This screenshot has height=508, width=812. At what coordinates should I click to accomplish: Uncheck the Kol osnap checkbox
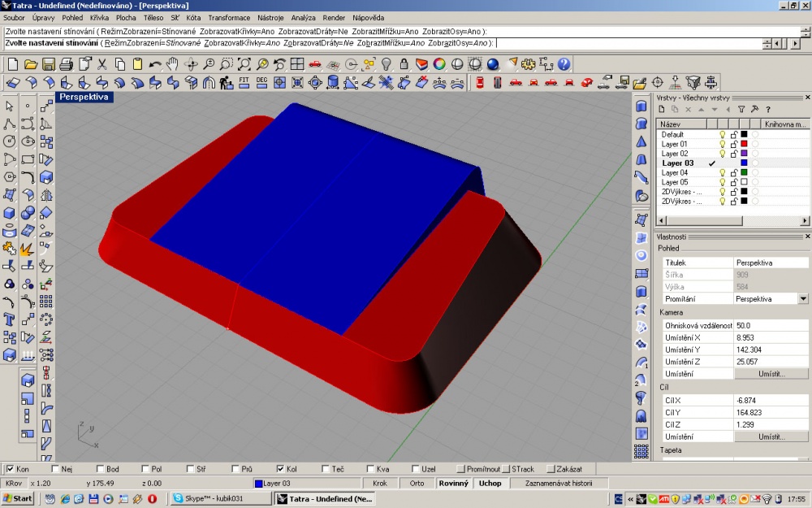coord(280,469)
